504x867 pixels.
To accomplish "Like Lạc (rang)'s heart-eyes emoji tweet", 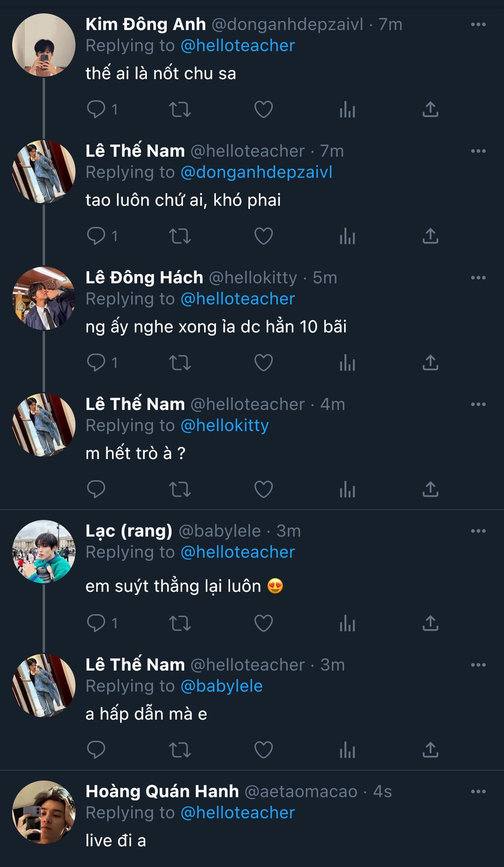I will [263, 623].
